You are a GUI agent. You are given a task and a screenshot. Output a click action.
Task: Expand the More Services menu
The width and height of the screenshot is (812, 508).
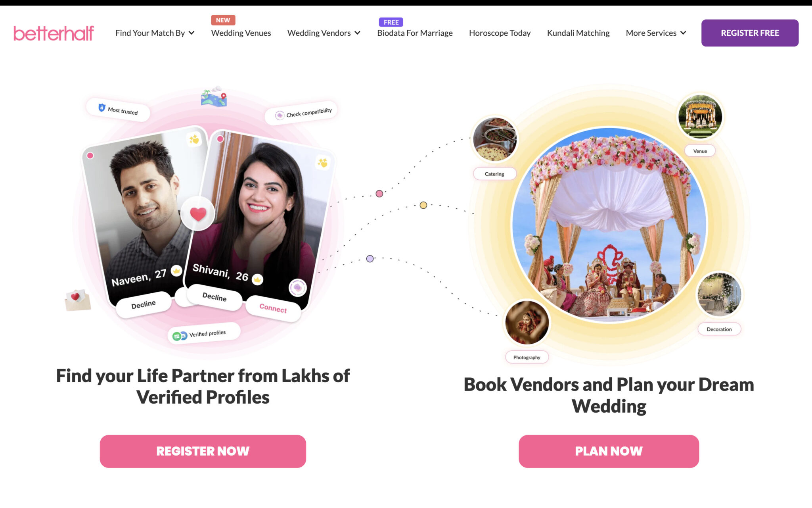(x=656, y=33)
